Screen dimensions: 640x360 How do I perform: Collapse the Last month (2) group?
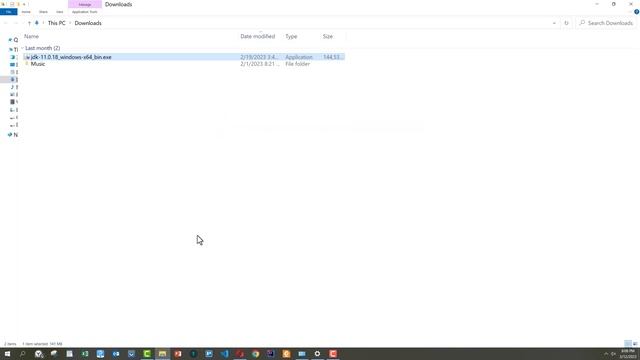[22, 48]
